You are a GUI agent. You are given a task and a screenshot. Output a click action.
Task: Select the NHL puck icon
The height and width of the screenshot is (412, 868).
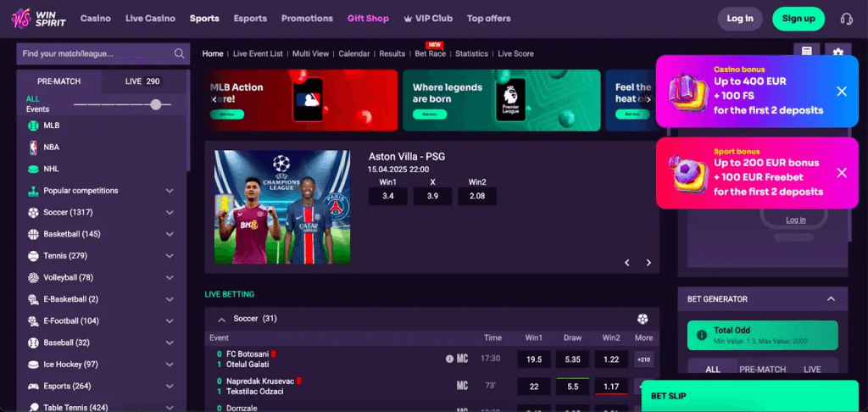33,169
